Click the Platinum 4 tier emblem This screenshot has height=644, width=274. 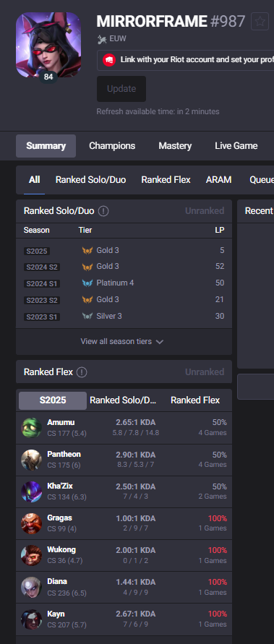pyautogui.click(x=87, y=283)
